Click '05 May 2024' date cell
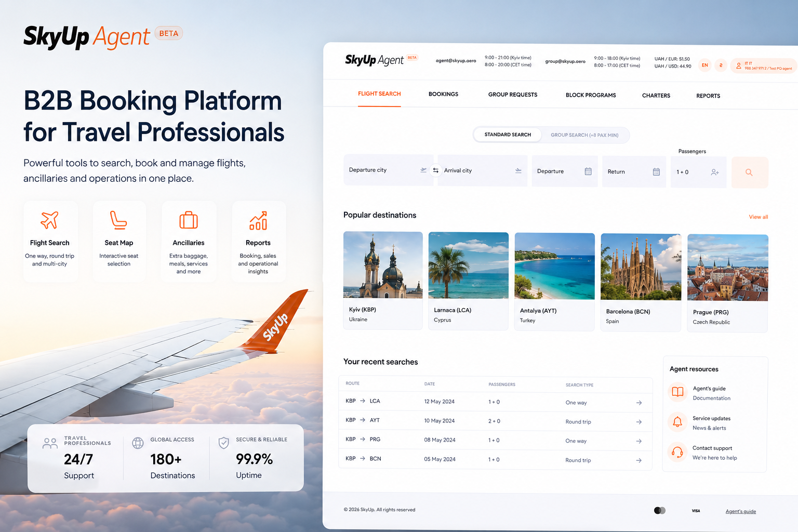 click(x=440, y=459)
